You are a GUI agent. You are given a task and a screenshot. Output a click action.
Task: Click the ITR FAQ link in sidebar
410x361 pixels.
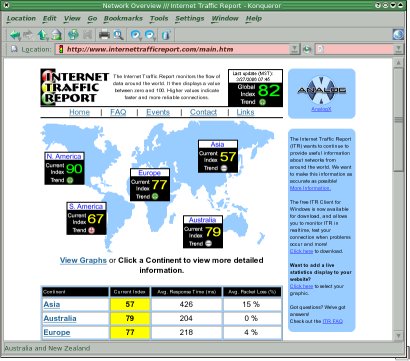tap(332, 321)
